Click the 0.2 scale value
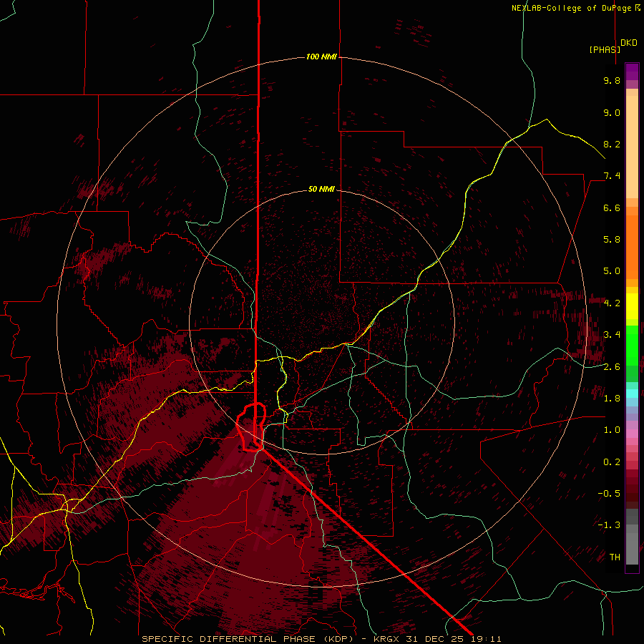644x644 pixels. click(612, 462)
